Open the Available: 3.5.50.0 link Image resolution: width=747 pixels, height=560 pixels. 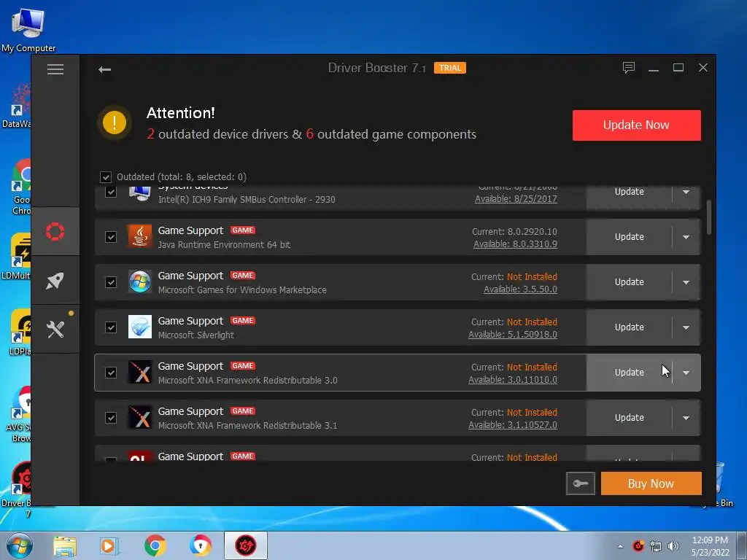coord(520,289)
